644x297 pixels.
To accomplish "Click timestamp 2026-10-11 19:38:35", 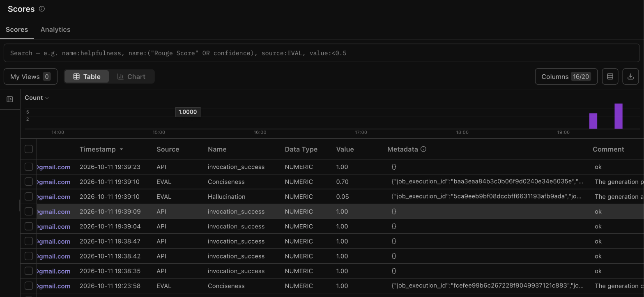I will (x=110, y=271).
